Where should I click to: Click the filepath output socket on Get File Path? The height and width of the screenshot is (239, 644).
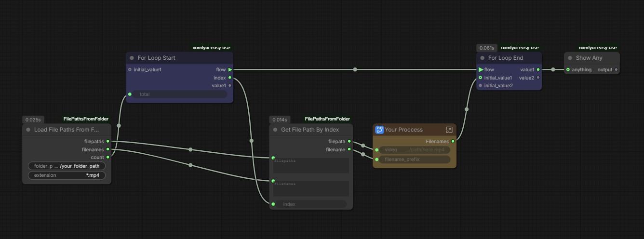pyautogui.click(x=349, y=142)
